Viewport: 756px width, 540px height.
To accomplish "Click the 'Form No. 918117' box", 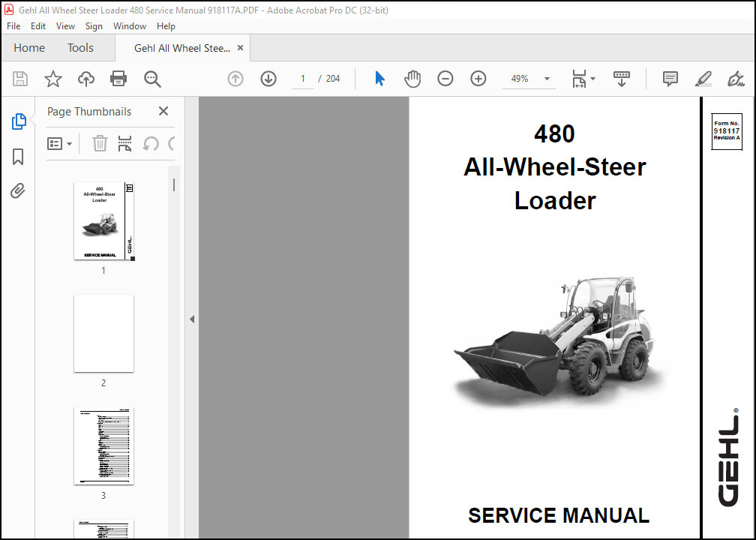I will 727,131.
